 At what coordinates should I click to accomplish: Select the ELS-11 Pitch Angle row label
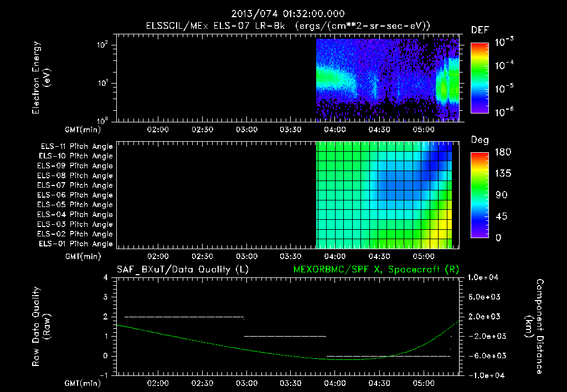coord(76,147)
